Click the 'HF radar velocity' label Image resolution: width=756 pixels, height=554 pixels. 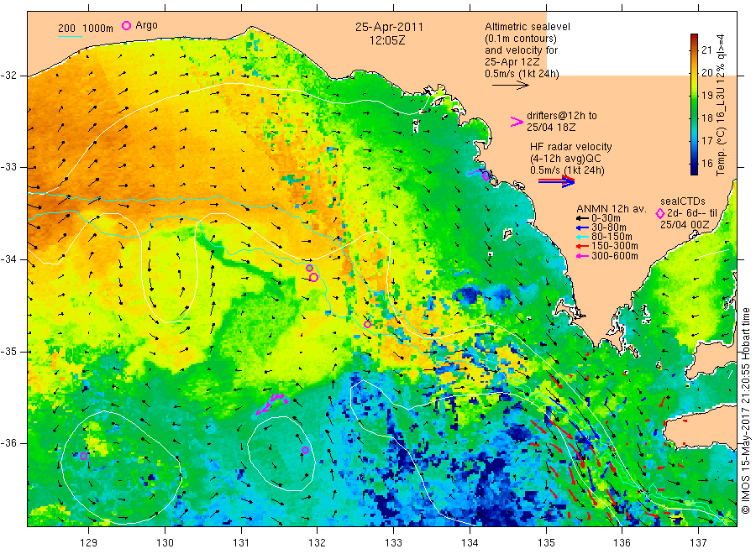click(571, 146)
